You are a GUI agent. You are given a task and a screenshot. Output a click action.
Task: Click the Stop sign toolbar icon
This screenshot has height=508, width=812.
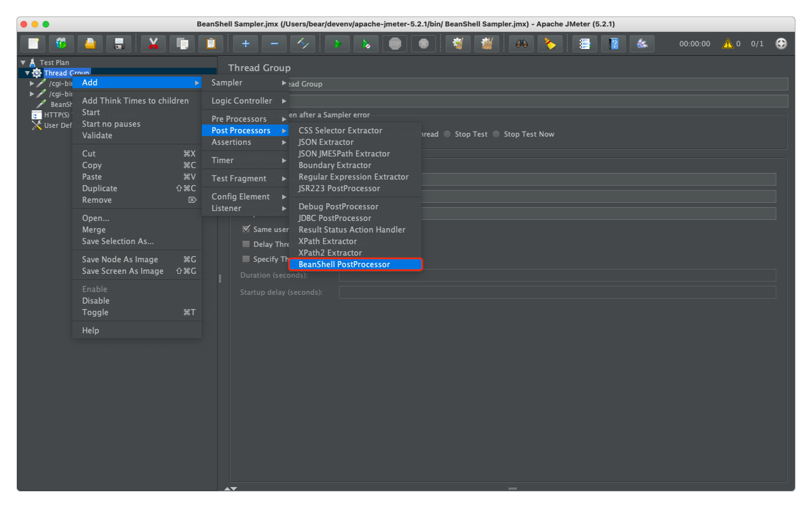click(395, 44)
